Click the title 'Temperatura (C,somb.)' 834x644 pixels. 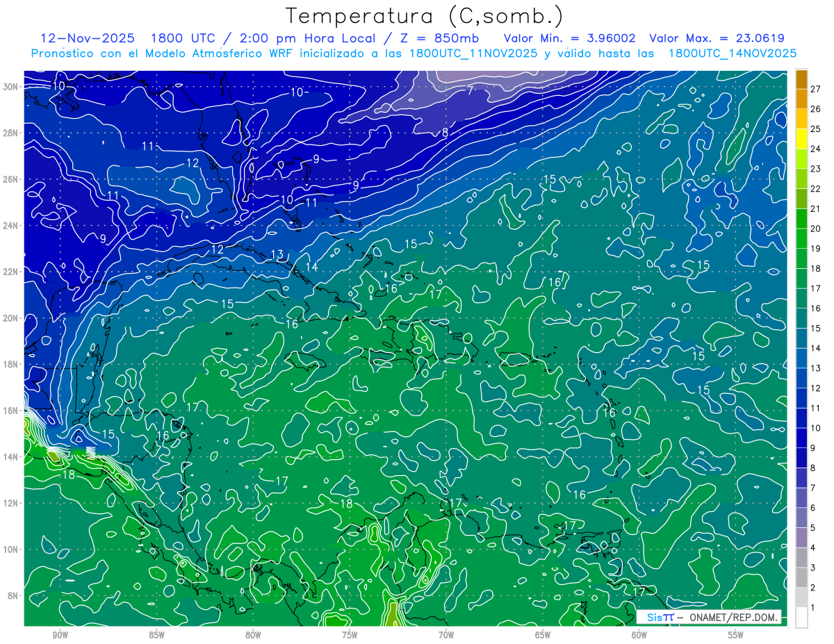(x=425, y=17)
